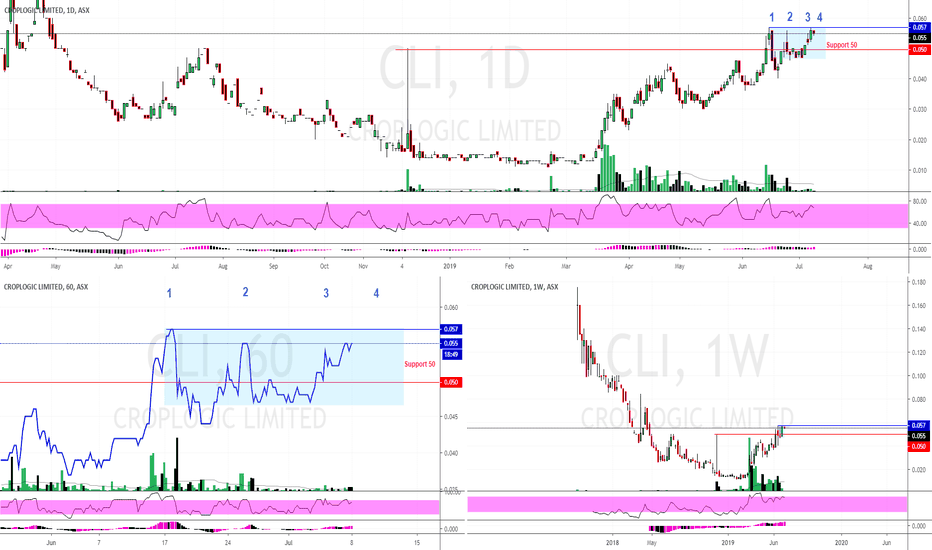The width and height of the screenshot is (932, 550).
Task: Click the 0.100 price scale value on weekly chart
Action: (918, 376)
